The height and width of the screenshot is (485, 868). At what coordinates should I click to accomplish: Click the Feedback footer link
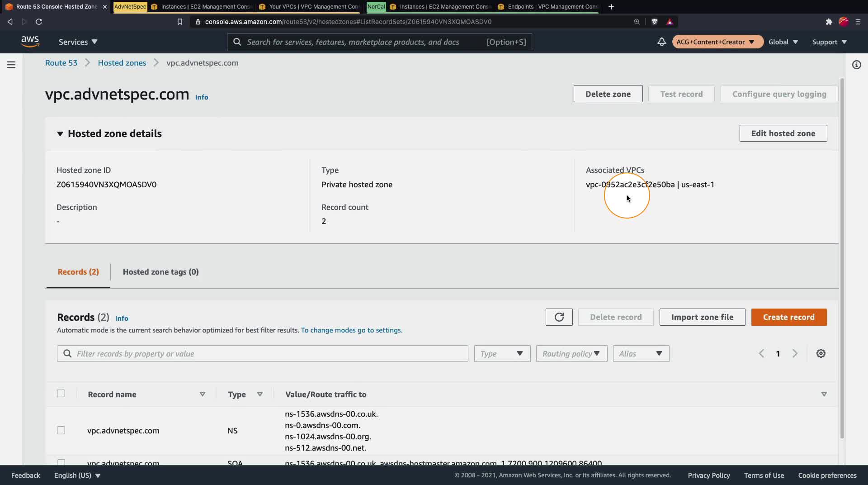[26, 475]
